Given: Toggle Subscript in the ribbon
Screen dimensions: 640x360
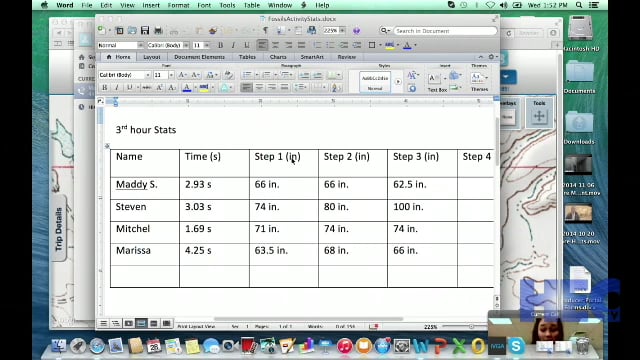Looking at the screenshot, I should tap(172, 87).
